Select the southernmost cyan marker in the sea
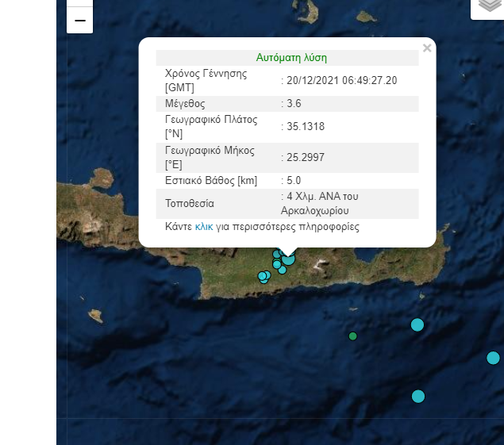This screenshot has width=504, height=445. (x=418, y=396)
